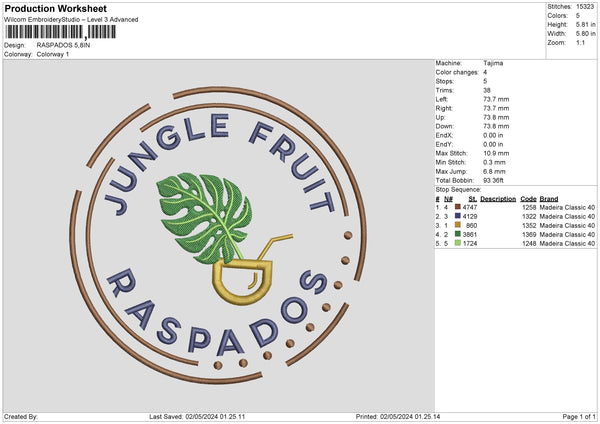Click the 'Printed: 02/05/2024 01.25.14' text
This screenshot has width=600, height=424.
pyautogui.click(x=398, y=416)
